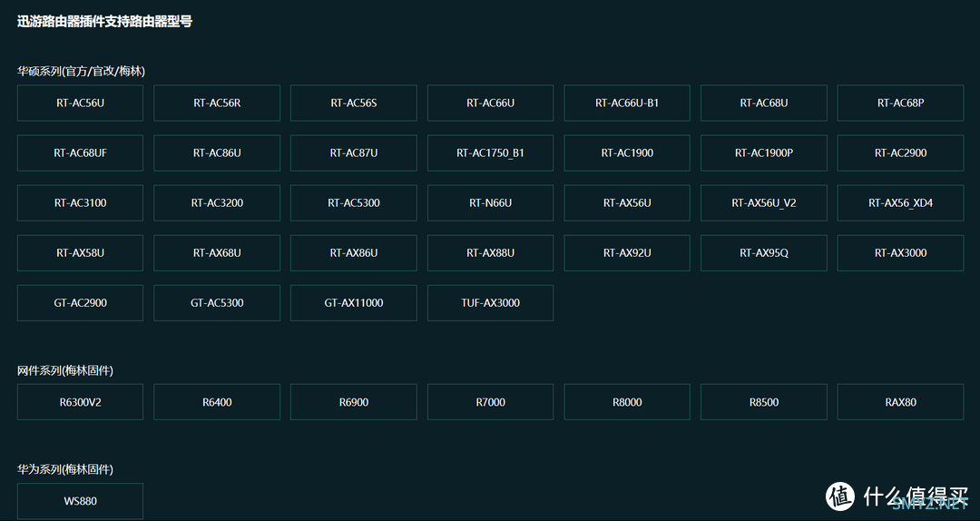Click the RT-AC1900P model
Viewport: 980px width, 521px height.
764,153
